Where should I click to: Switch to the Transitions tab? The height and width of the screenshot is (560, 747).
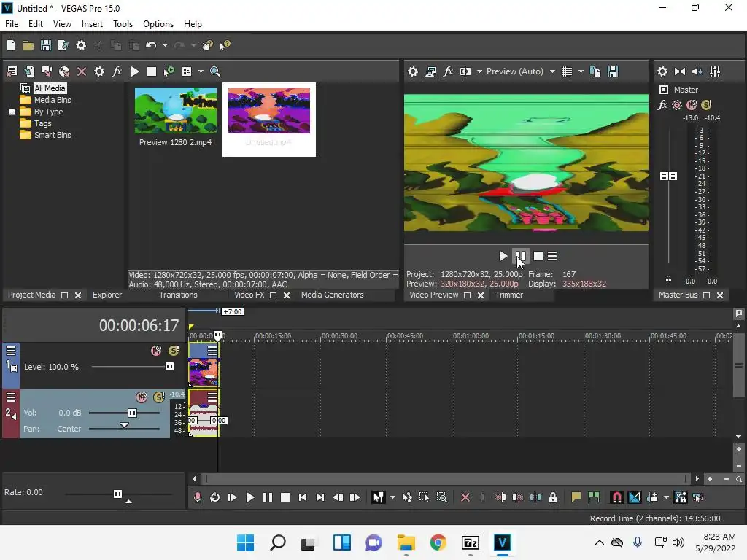pos(178,295)
